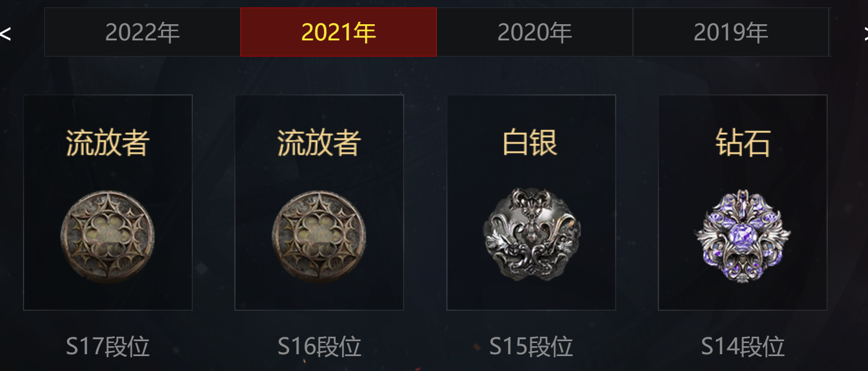The height and width of the screenshot is (371, 868).
Task: Click the S14段位 label
Action: pyautogui.click(x=742, y=347)
